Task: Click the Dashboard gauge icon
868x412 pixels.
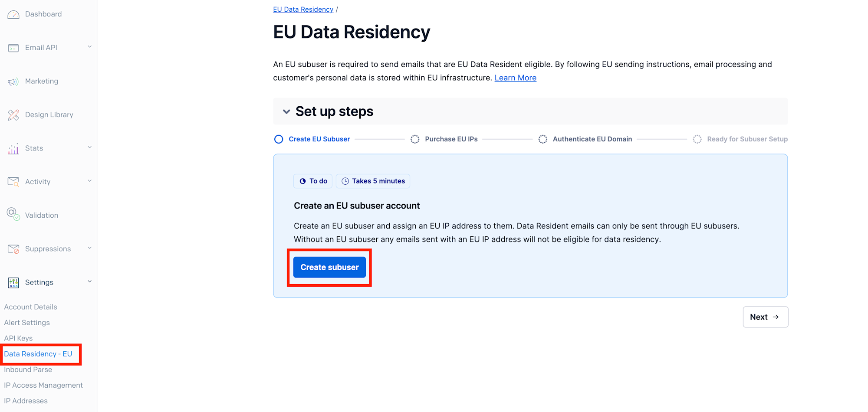Action: [x=13, y=14]
